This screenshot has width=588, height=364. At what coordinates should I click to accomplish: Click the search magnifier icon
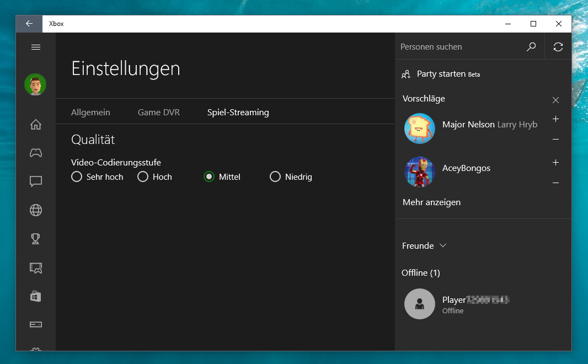531,47
